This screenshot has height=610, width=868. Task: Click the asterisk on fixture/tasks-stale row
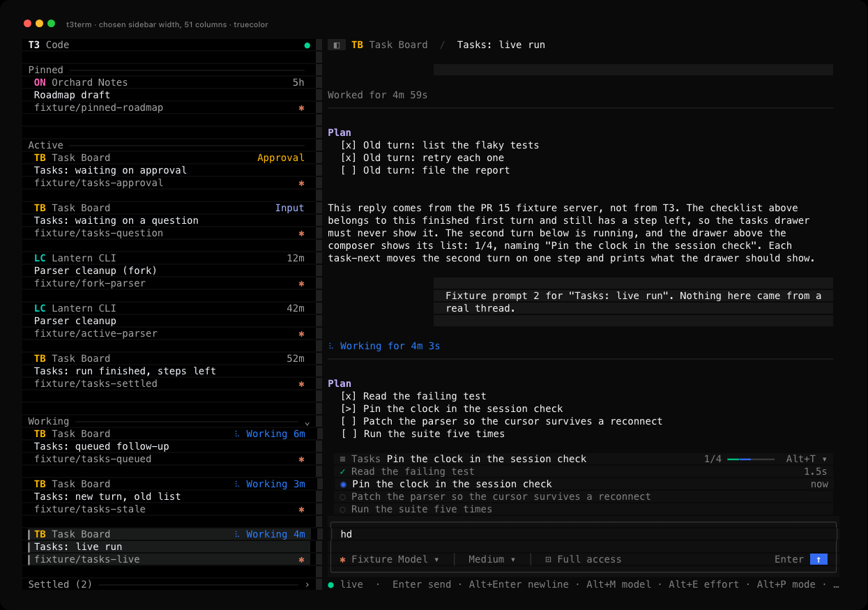(x=302, y=510)
